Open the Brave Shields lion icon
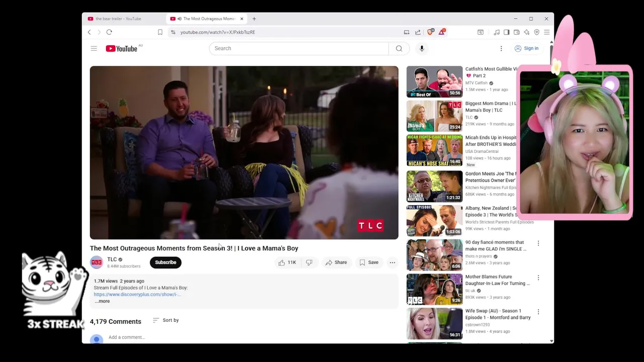Screen dimensions: 644x362 click(430, 32)
